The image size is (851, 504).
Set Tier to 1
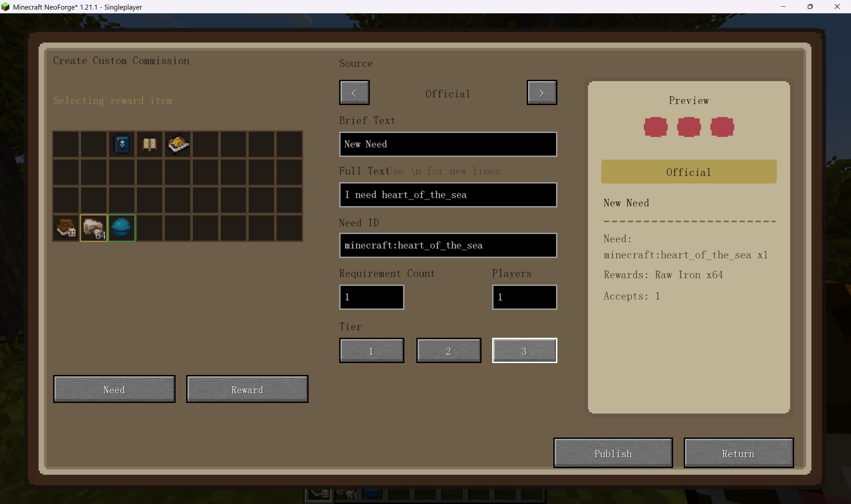(371, 350)
